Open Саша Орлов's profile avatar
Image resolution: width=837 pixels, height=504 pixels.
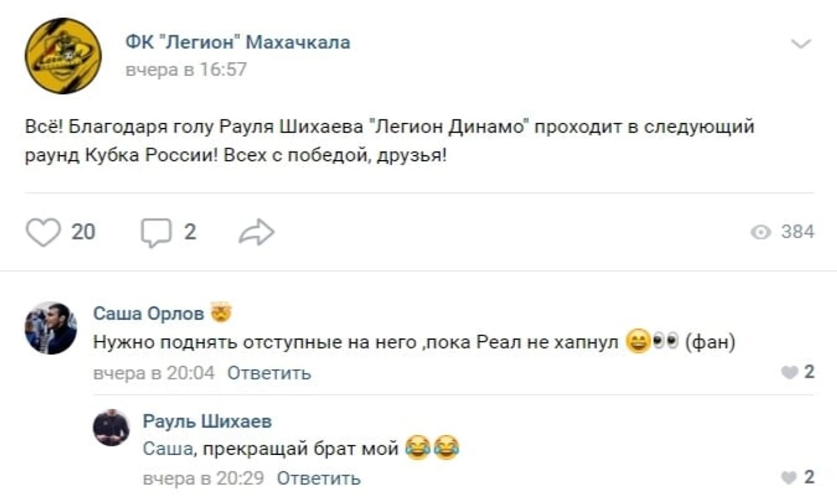[x=50, y=328]
